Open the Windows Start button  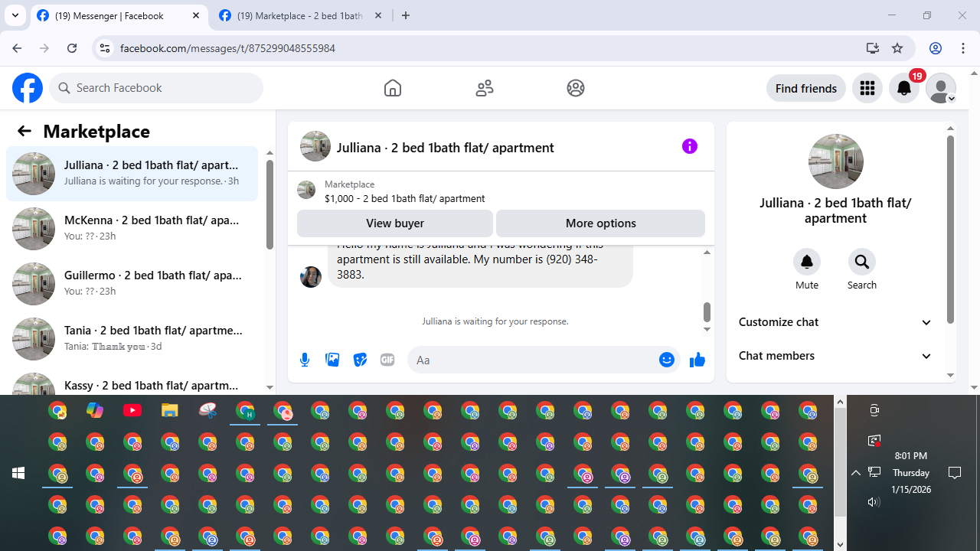(x=18, y=474)
